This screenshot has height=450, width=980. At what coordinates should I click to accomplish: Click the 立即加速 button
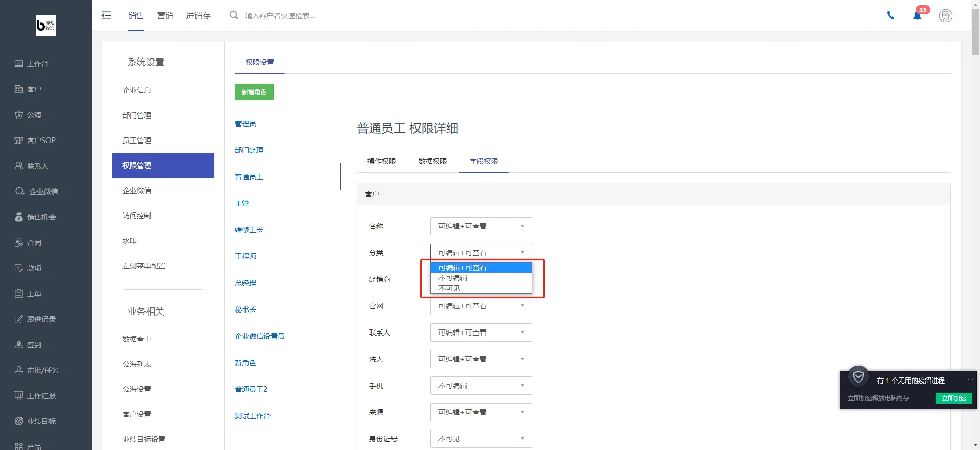pyautogui.click(x=954, y=398)
